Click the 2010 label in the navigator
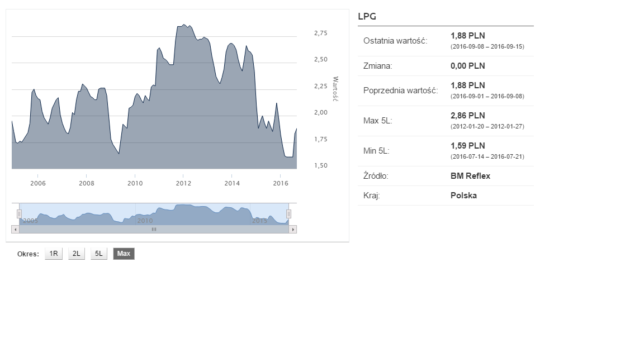 [145, 221]
